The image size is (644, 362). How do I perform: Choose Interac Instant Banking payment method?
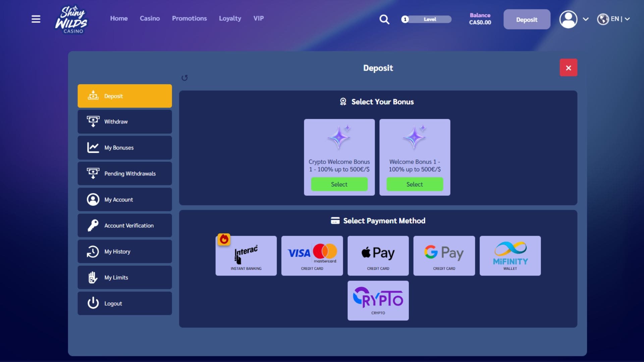pos(246,256)
